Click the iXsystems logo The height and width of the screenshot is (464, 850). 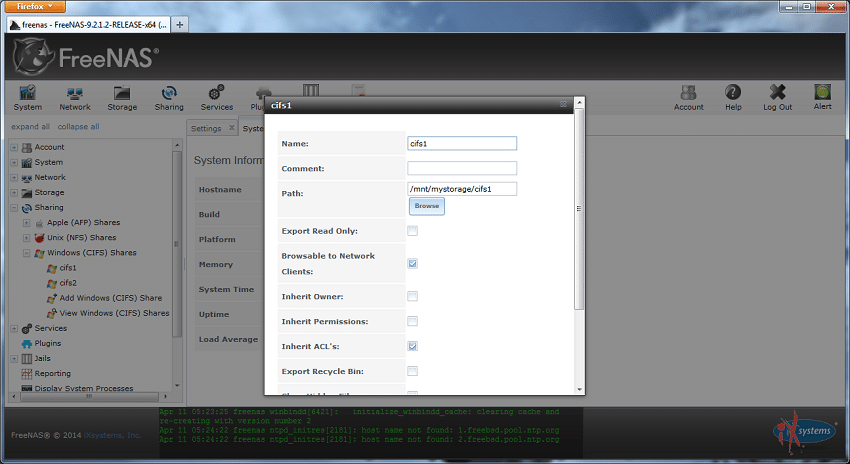coord(804,433)
